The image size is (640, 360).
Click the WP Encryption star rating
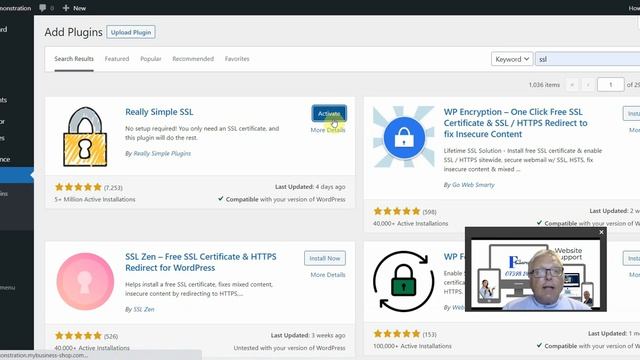coord(397,211)
